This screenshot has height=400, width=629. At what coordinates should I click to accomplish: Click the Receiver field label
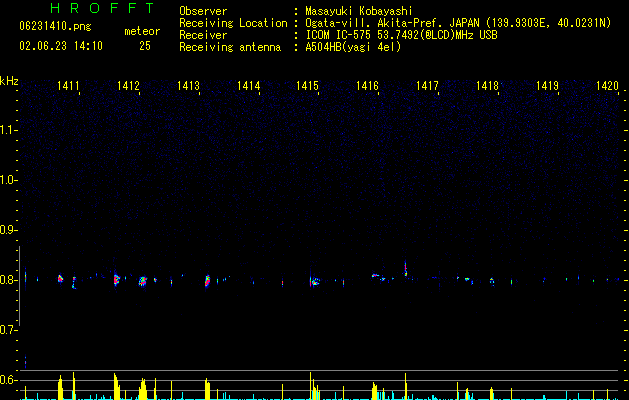203,35
